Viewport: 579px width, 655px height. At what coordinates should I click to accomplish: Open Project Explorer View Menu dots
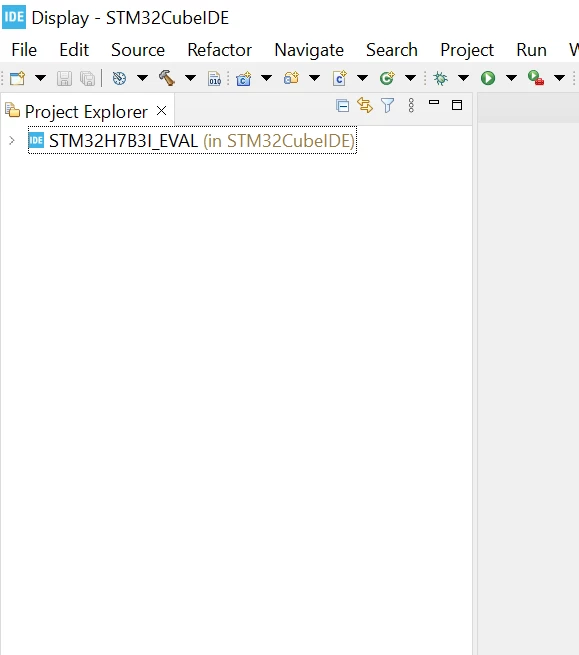411,105
